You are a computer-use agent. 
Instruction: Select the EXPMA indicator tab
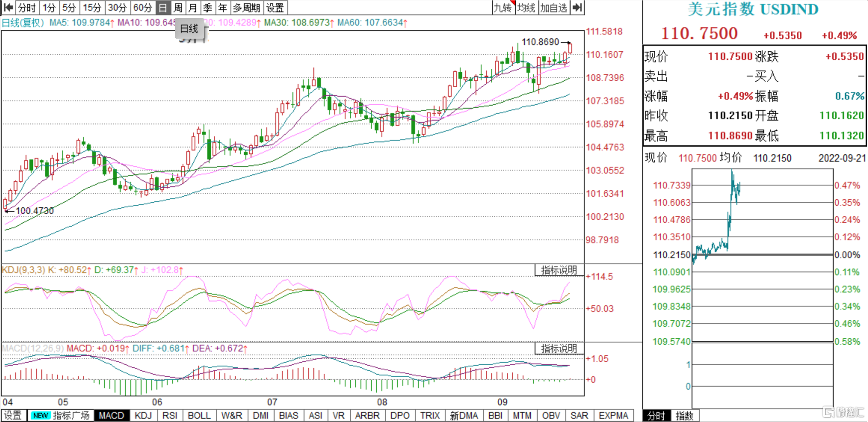613,416
